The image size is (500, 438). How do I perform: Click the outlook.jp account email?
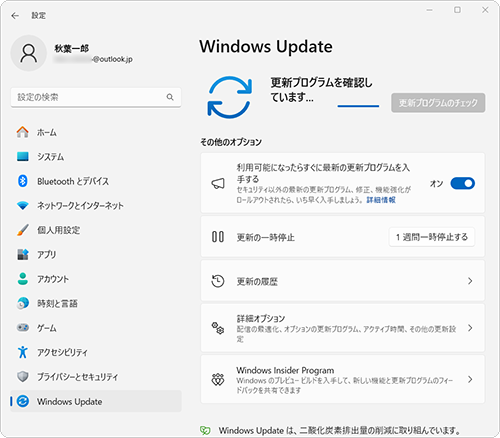[x=93, y=59]
